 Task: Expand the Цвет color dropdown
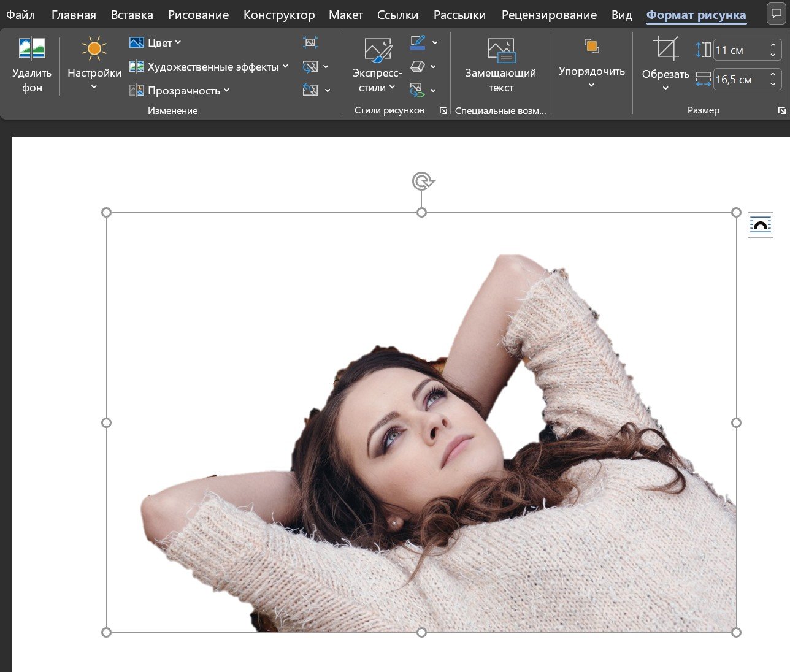click(156, 43)
